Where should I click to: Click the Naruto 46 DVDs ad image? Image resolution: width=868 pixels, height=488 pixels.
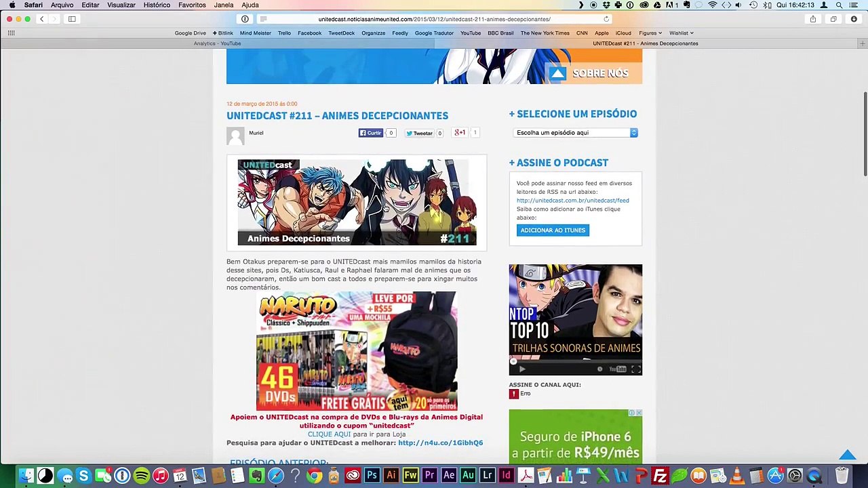357,351
